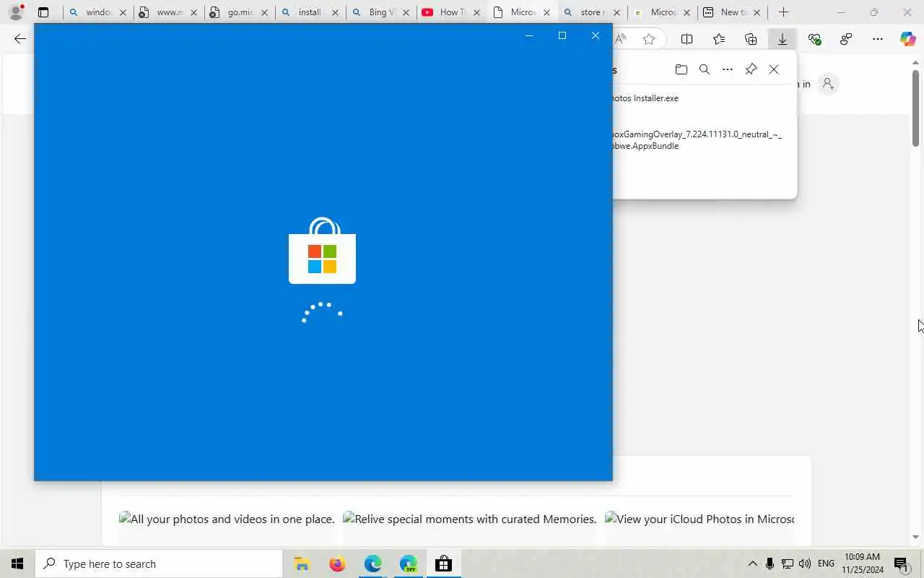Screen dimensions: 924x578
Task: Close the 'How To' tab
Action: click(476, 12)
